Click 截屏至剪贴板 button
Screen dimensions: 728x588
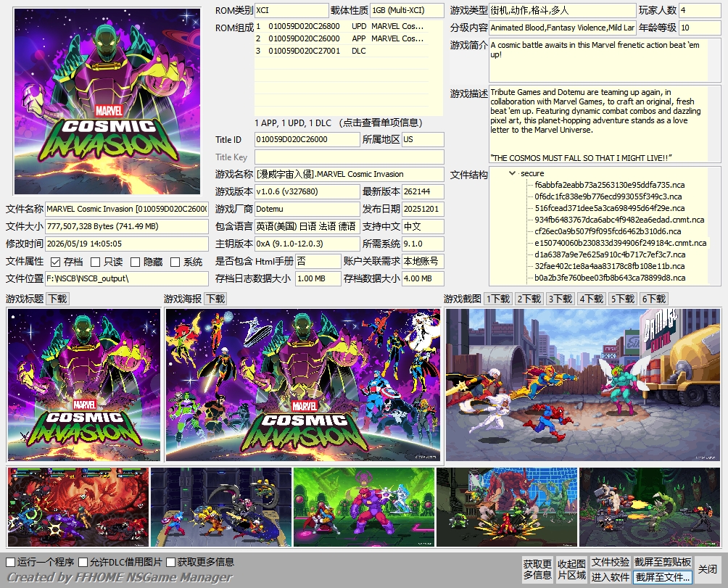pos(663,562)
